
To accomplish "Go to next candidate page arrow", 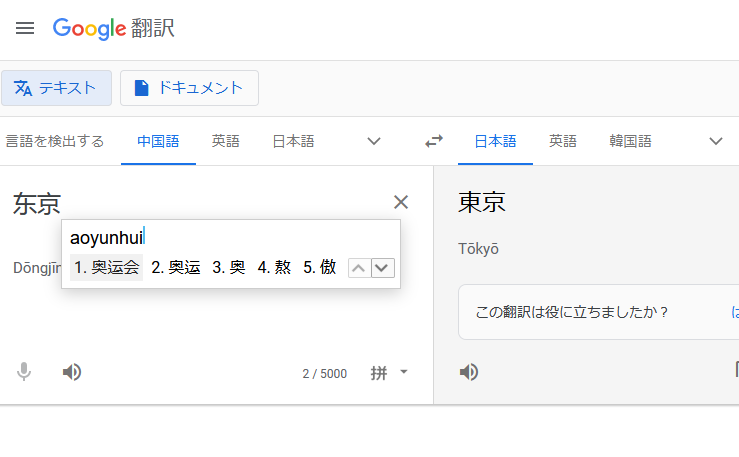I will (x=383, y=268).
